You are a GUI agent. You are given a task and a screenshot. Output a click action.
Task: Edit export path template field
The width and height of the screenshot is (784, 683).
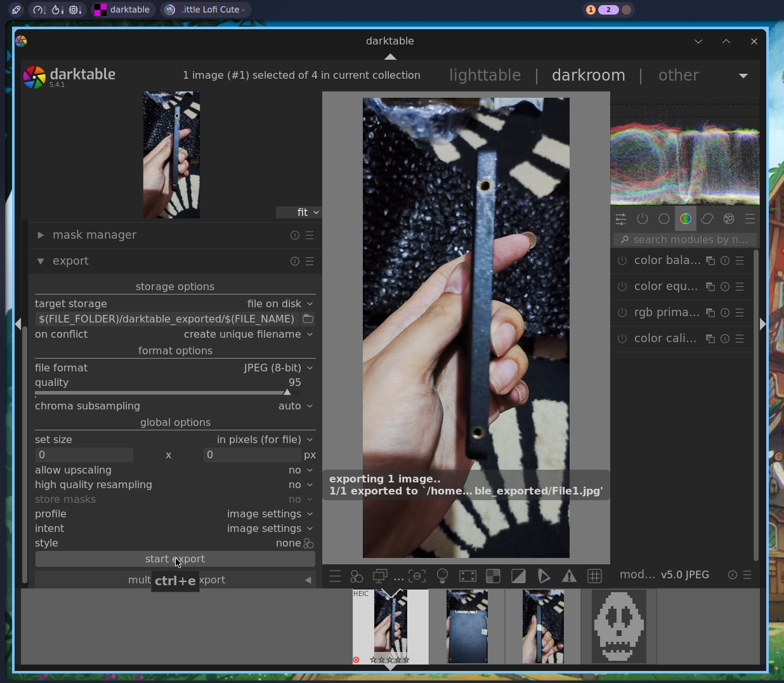(x=167, y=319)
